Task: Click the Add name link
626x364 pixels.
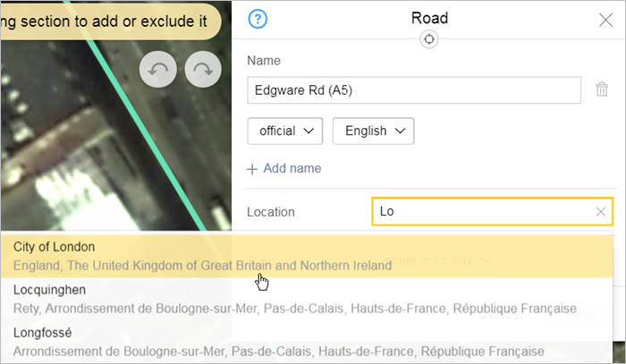Action: tap(284, 168)
